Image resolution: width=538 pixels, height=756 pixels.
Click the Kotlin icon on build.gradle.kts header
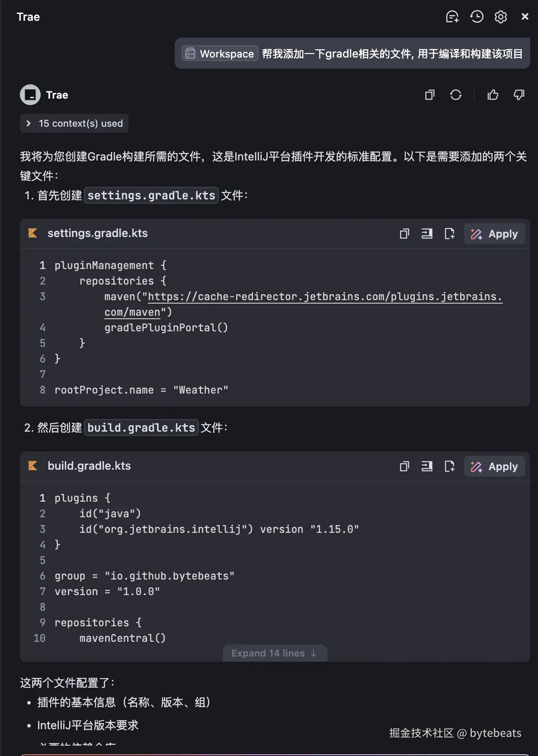coord(33,466)
